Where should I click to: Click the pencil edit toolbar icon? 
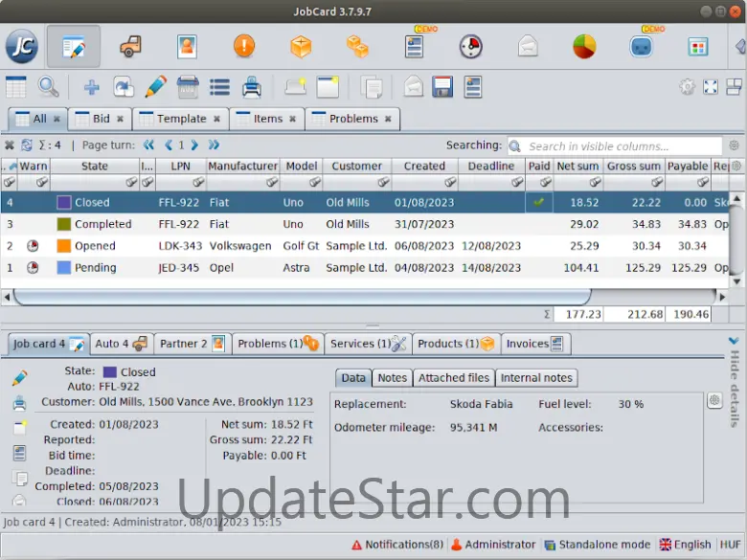(x=155, y=87)
